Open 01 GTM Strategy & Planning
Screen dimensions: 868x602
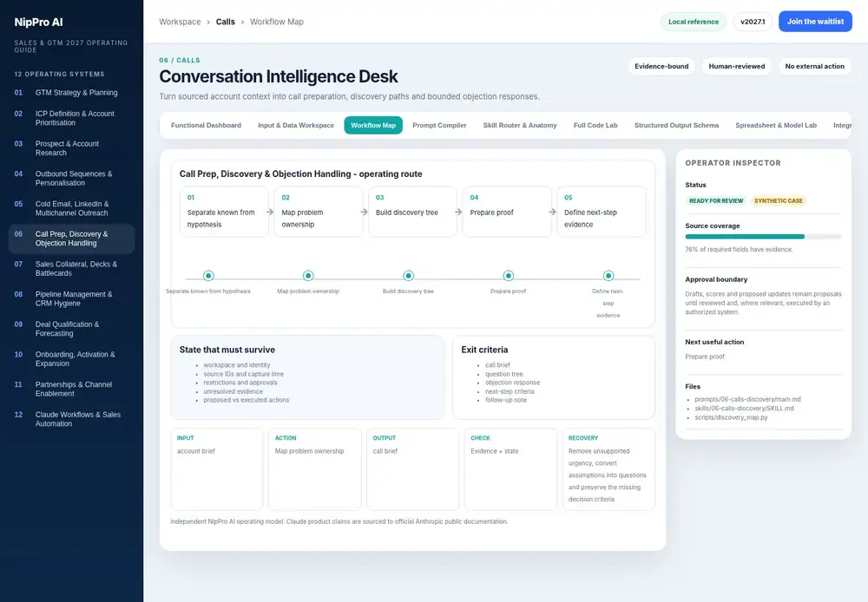tap(71, 93)
